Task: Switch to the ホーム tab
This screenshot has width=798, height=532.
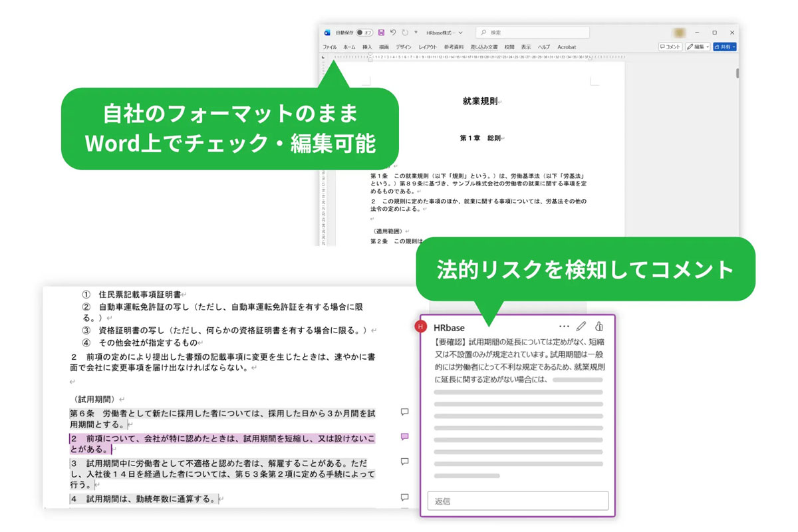Action: (x=349, y=47)
